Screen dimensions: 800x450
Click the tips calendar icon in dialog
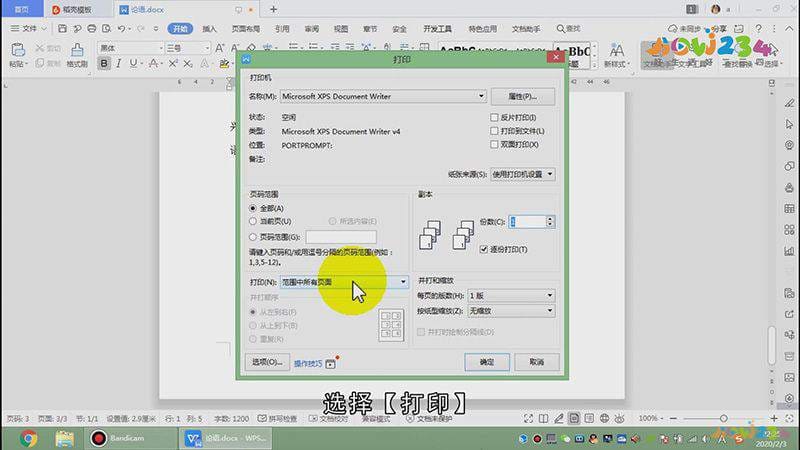(x=331, y=364)
